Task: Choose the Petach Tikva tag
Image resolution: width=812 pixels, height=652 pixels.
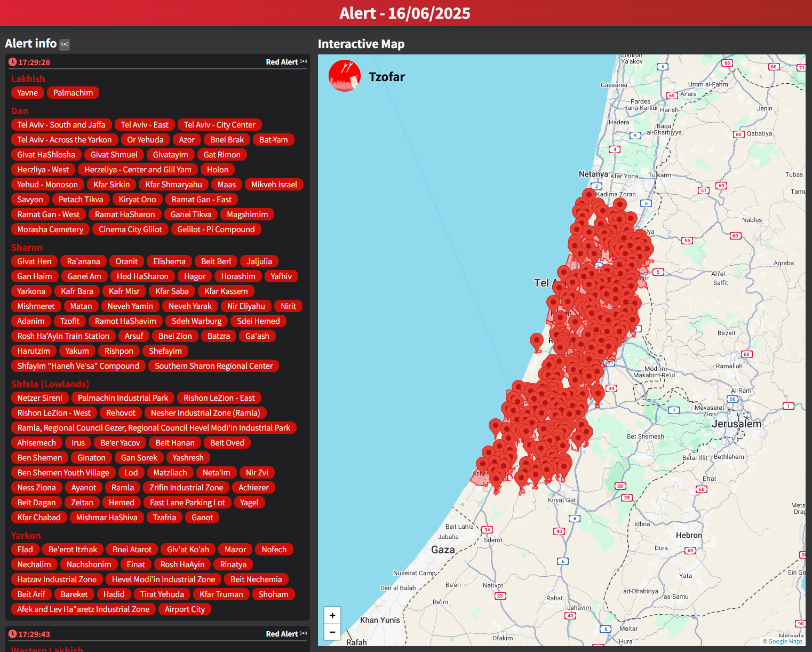Action: point(81,200)
